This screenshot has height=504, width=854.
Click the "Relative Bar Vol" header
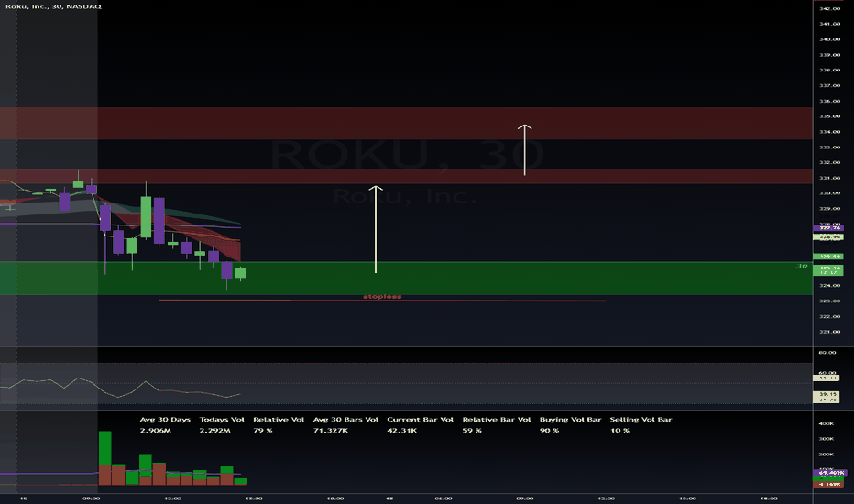click(496, 420)
